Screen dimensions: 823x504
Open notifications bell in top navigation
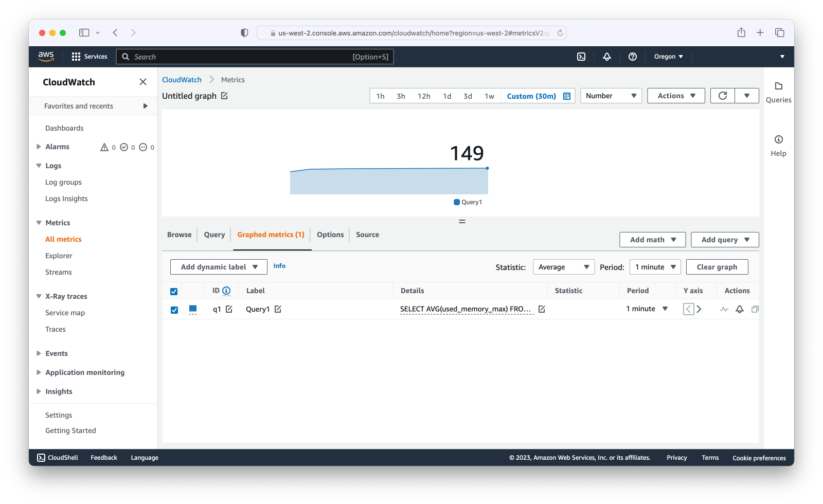(607, 57)
